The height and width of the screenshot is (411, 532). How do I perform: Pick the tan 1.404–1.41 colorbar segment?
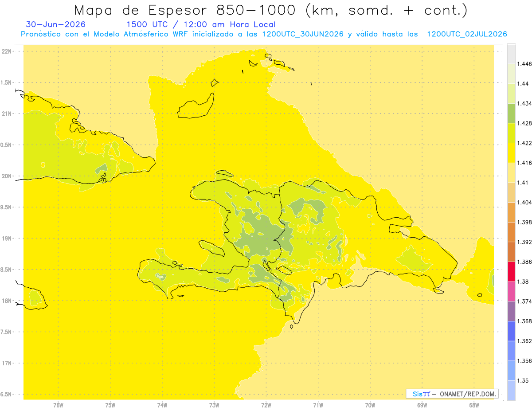point(511,192)
